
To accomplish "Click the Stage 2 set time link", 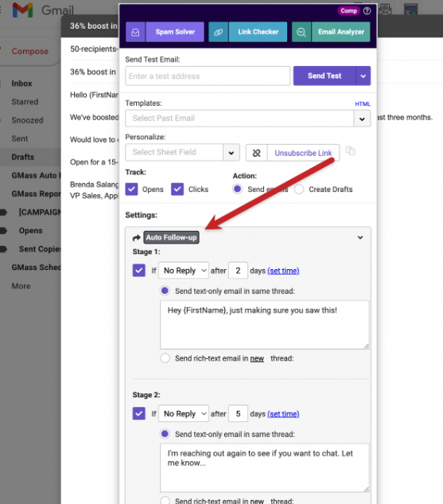I will [283, 414].
